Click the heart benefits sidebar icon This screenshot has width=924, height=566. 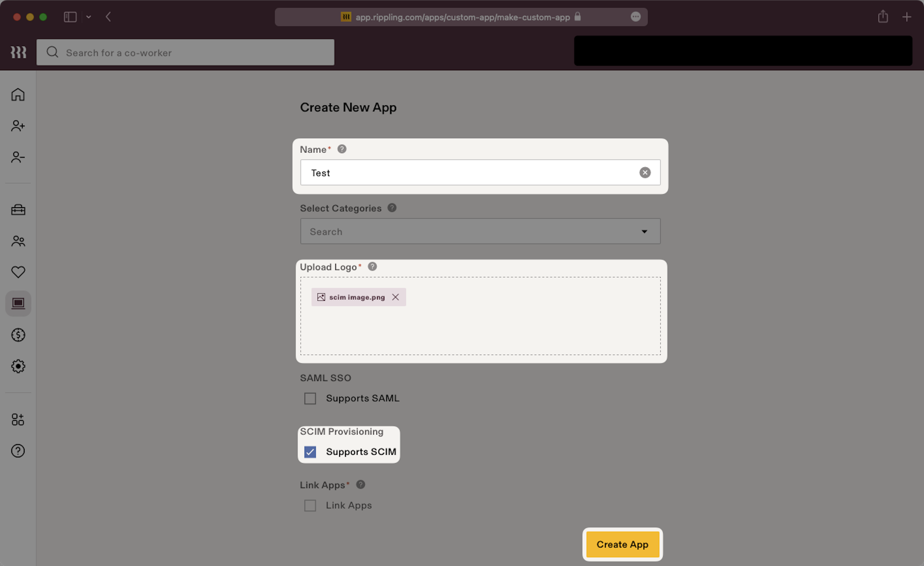click(x=18, y=272)
